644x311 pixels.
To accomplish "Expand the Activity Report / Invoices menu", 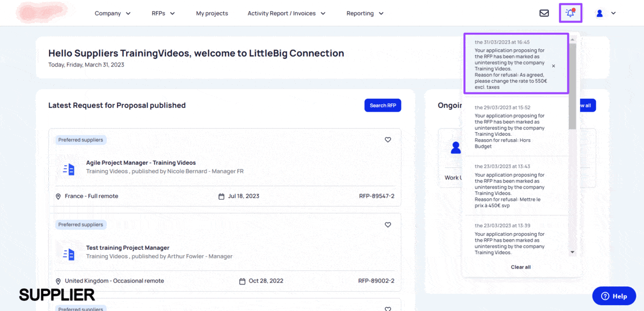I will (287, 13).
